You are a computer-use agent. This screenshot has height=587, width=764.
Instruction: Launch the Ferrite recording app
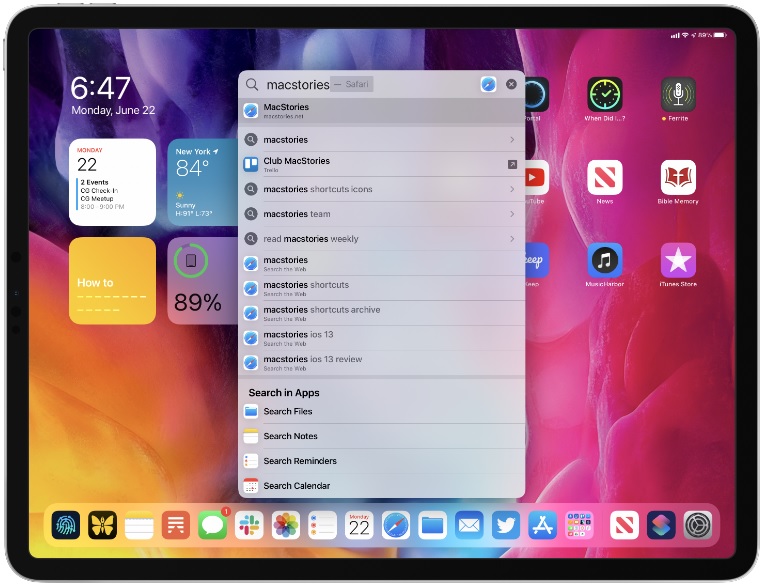[678, 95]
